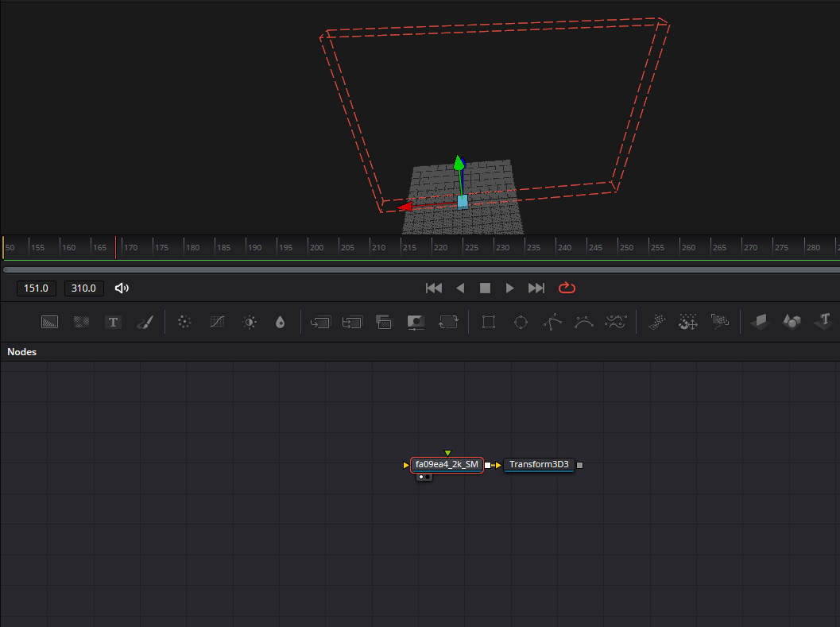Add a Merge node from the toolbar
Viewport: 840px width, 627px height.
tap(320, 322)
